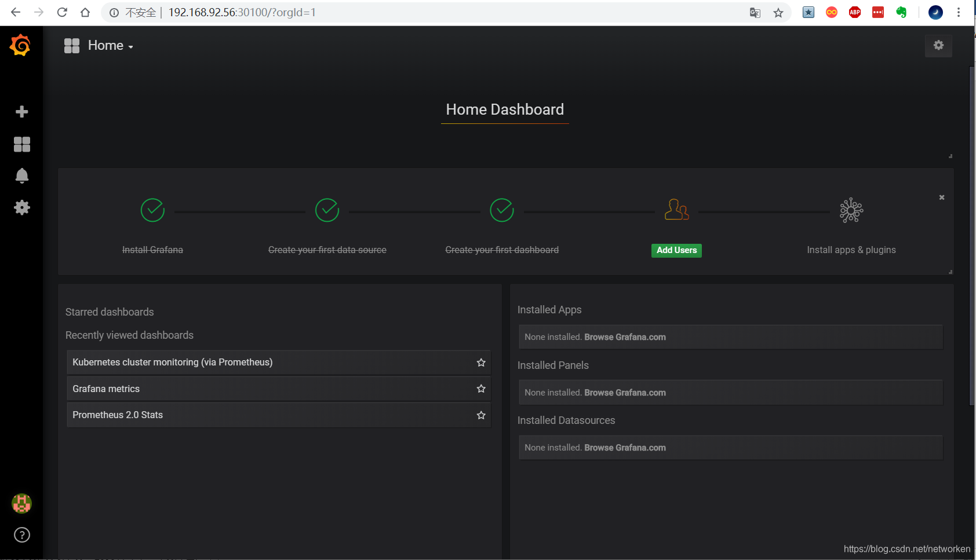Click the Grafana logo icon
Screen dimensions: 976x560
20,45
